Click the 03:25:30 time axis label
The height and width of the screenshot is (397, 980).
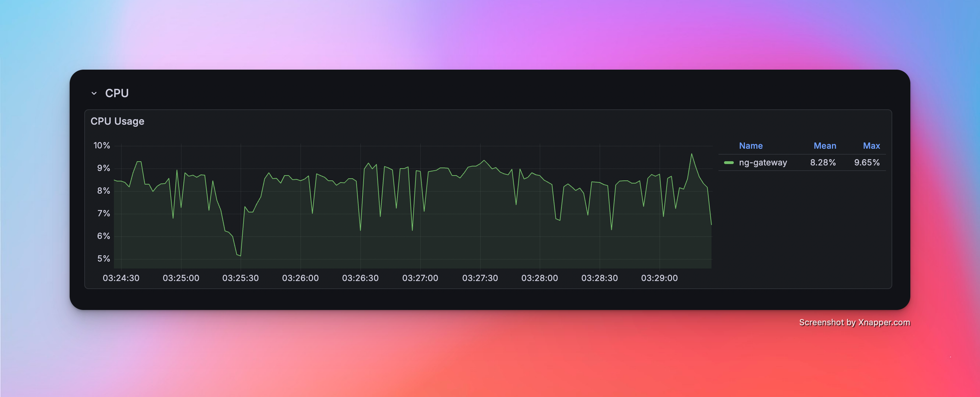pos(240,278)
